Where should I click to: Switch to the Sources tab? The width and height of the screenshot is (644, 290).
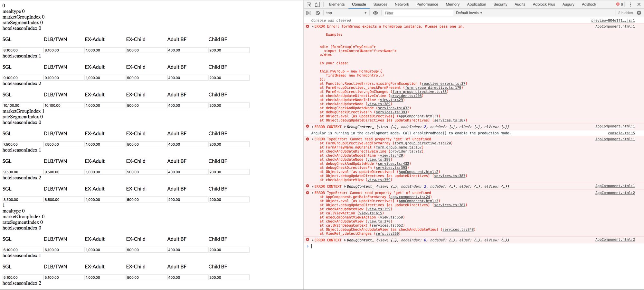380,5
